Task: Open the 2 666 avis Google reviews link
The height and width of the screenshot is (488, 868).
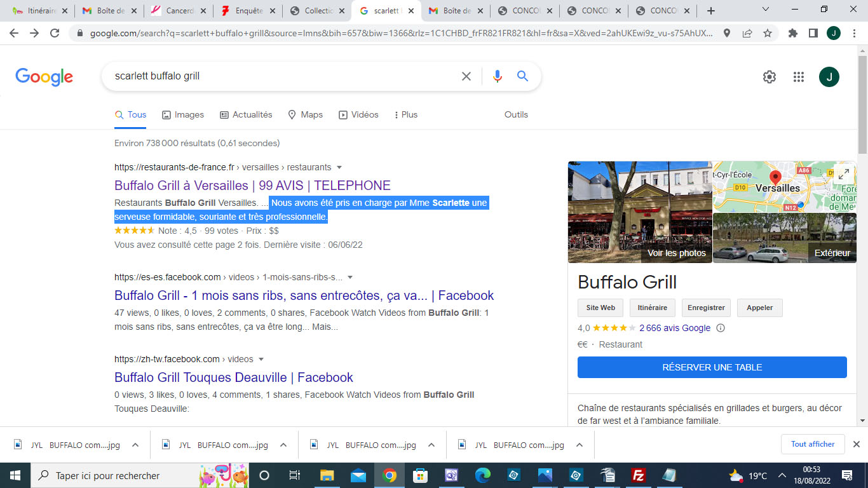Action: point(675,329)
